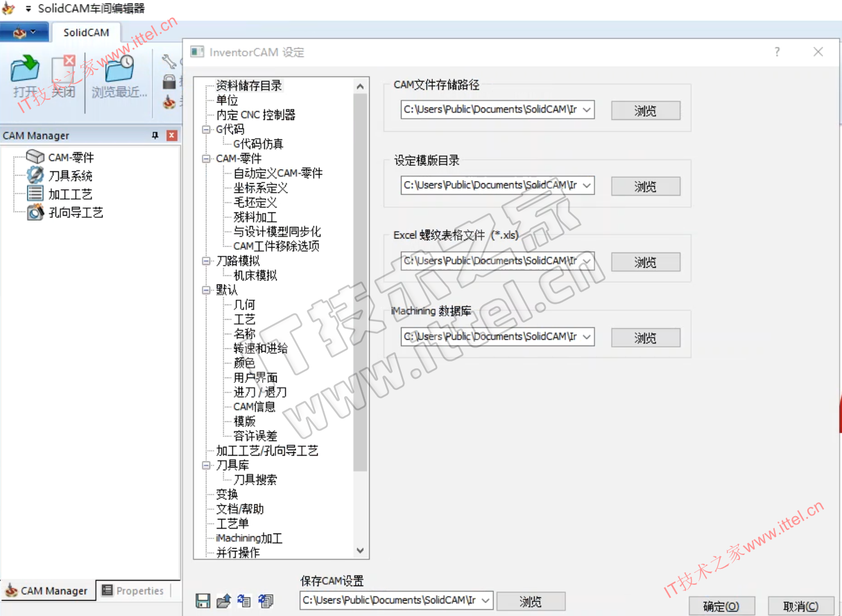Click the settings tree vertical scrollbar thumb

[360, 282]
